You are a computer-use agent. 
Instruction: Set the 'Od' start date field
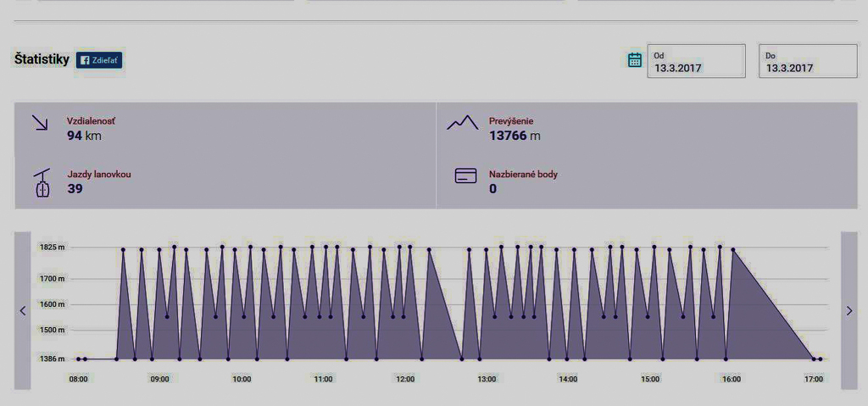click(697, 61)
